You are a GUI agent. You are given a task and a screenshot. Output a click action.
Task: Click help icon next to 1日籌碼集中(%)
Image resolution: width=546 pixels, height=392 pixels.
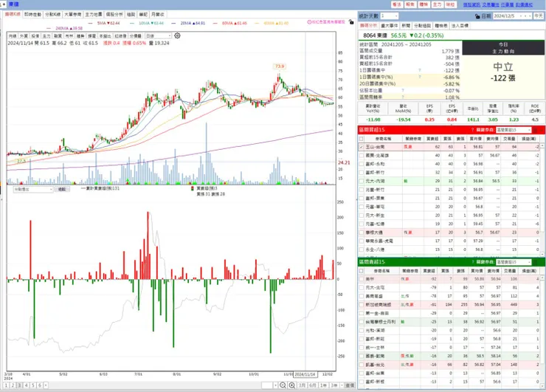[420, 77]
